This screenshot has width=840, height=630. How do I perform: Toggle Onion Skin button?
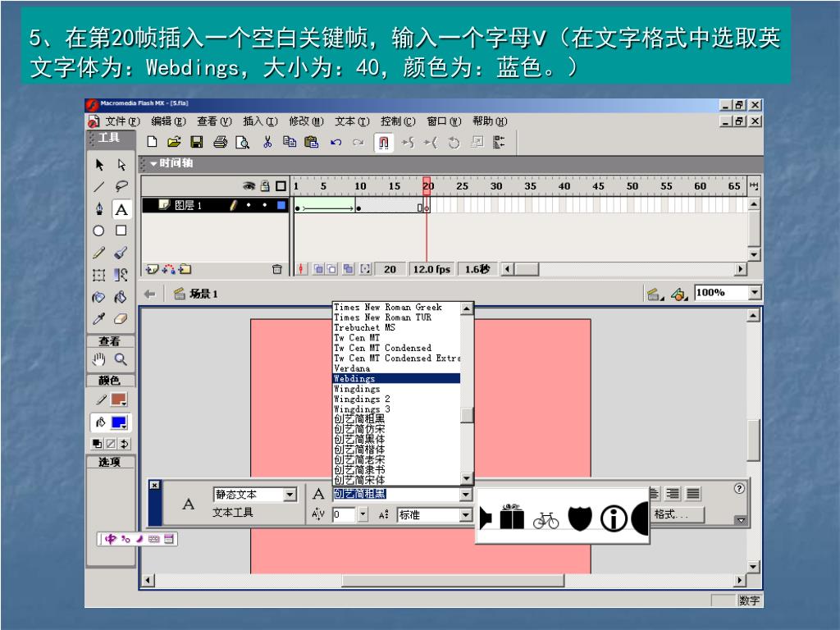[317, 269]
